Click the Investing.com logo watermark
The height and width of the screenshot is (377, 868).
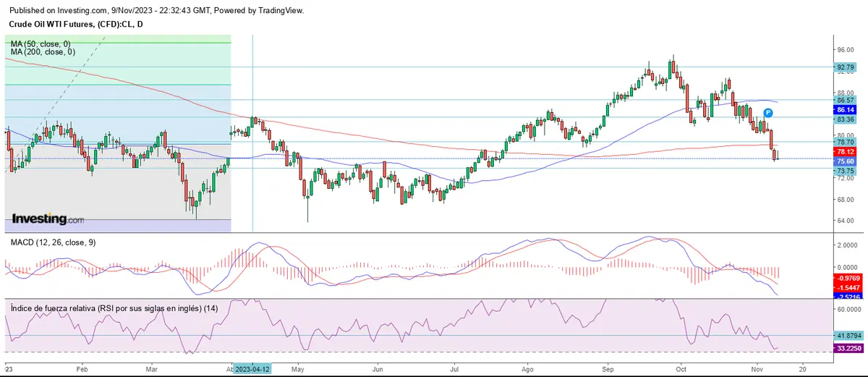tap(47, 219)
